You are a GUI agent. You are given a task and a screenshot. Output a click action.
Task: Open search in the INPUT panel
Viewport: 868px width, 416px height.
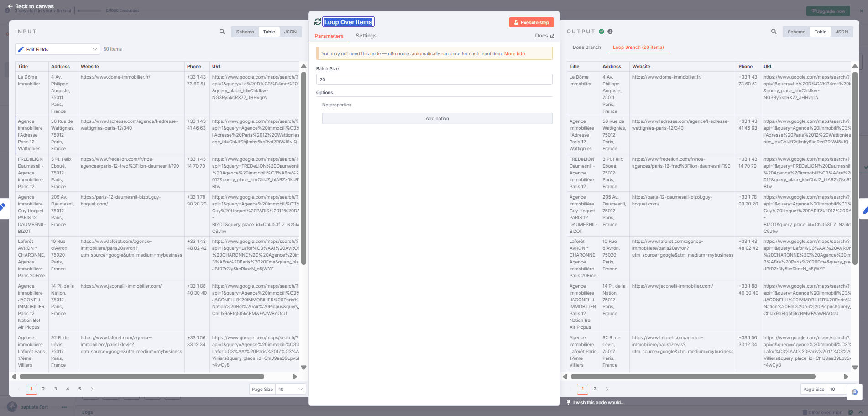pyautogui.click(x=222, y=32)
